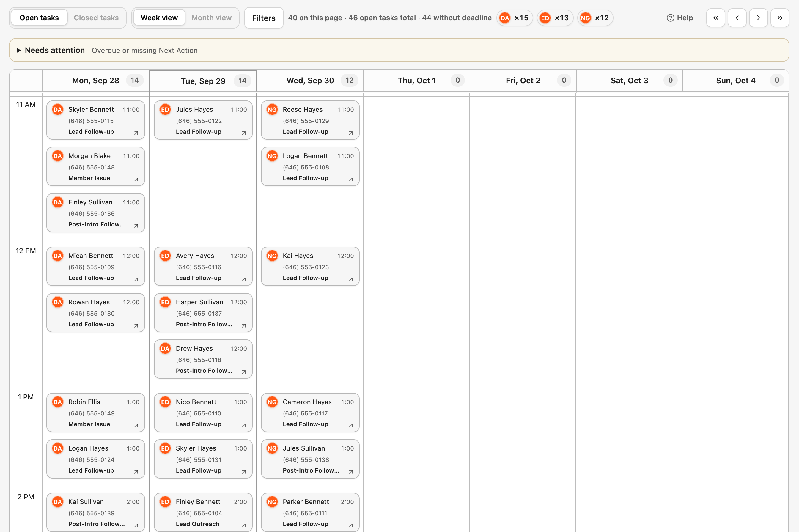Click Parker Bennett name text
The width and height of the screenshot is (799, 532).
point(306,502)
